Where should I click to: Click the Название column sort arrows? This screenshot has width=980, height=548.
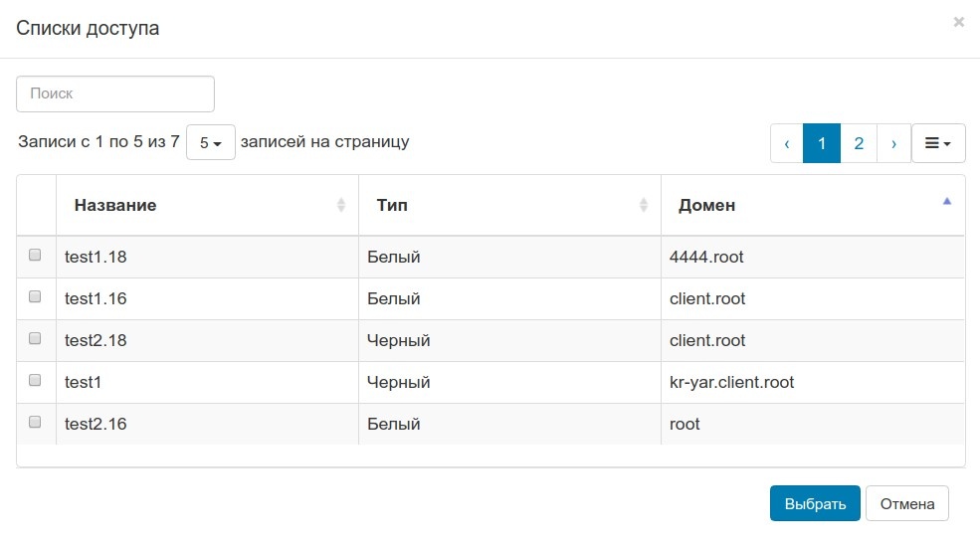click(x=341, y=205)
